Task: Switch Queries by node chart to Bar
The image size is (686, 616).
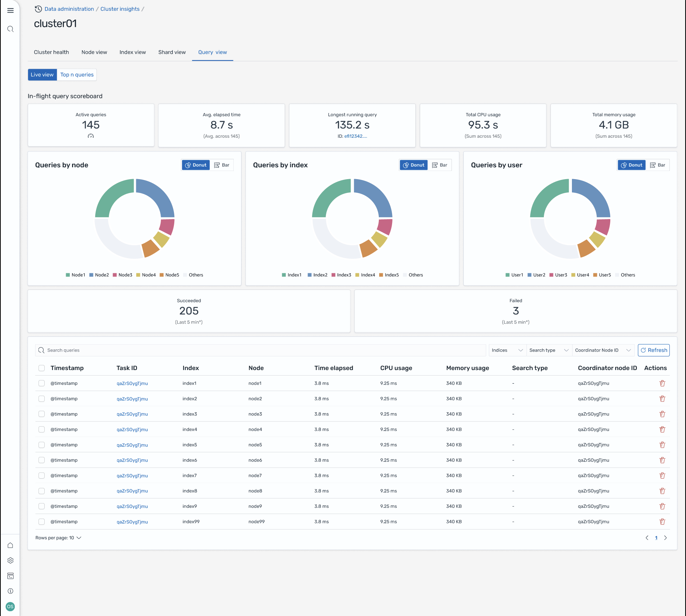Action: pyautogui.click(x=222, y=165)
